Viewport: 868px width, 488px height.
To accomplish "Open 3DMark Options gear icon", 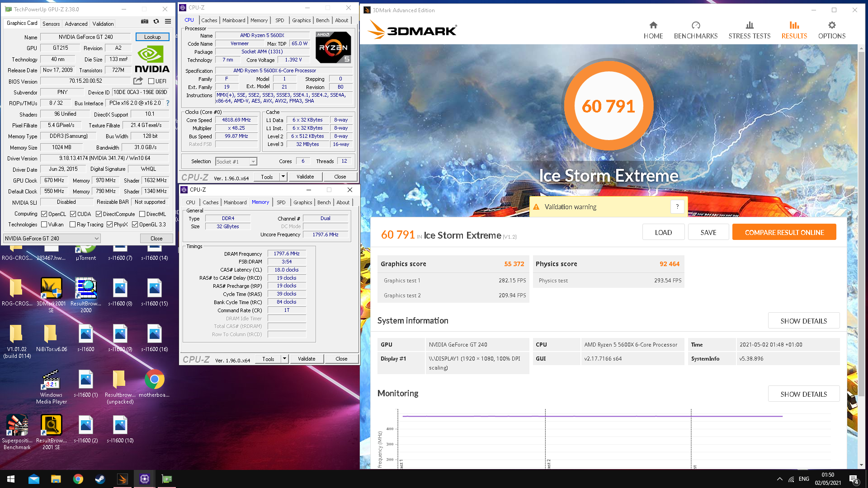I will [x=832, y=25].
